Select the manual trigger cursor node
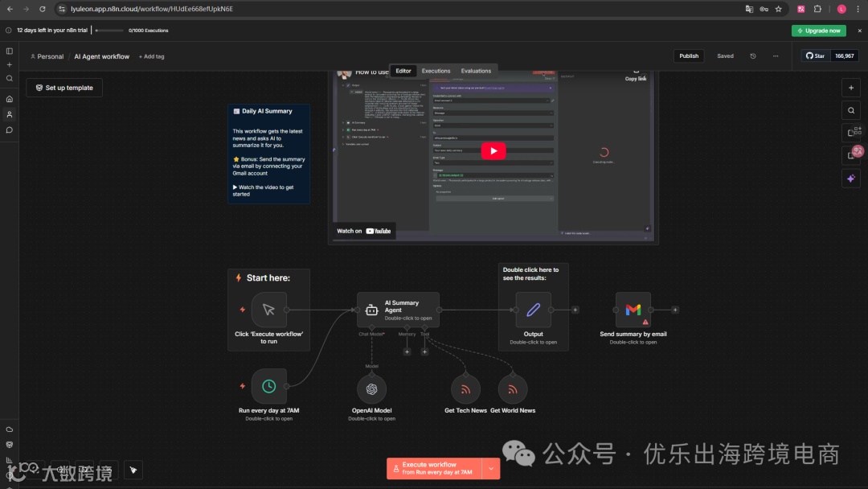The image size is (868, 489). point(268,310)
